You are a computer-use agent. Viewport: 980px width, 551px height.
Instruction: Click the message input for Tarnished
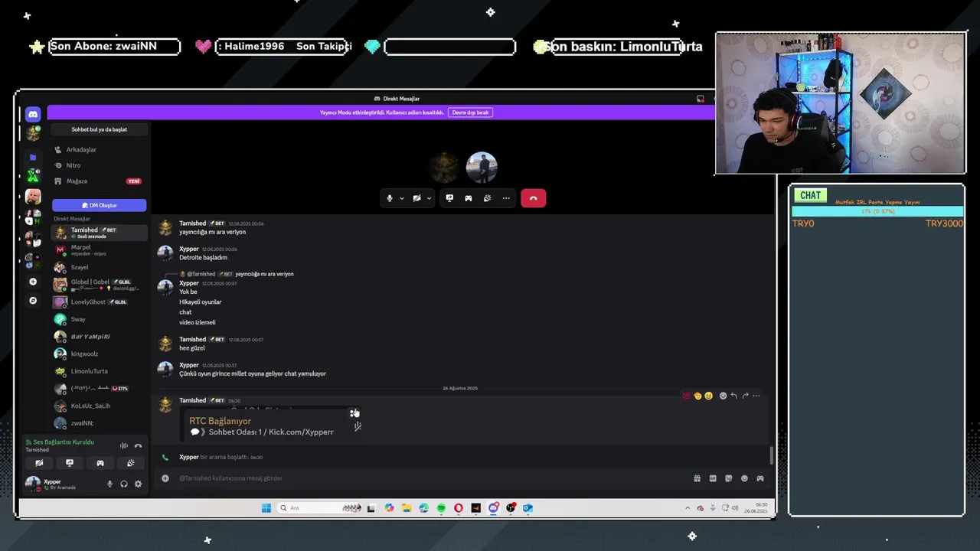tap(429, 478)
